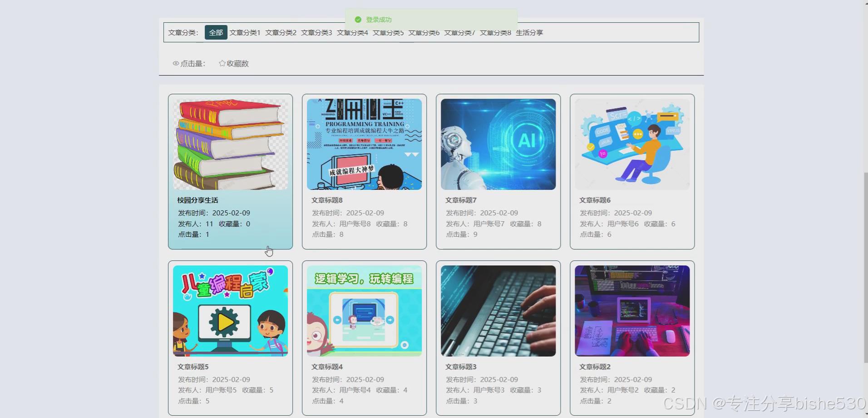Open the 儿童编程启蒙 thumbnail
The width and height of the screenshot is (868, 418).
[x=230, y=311]
